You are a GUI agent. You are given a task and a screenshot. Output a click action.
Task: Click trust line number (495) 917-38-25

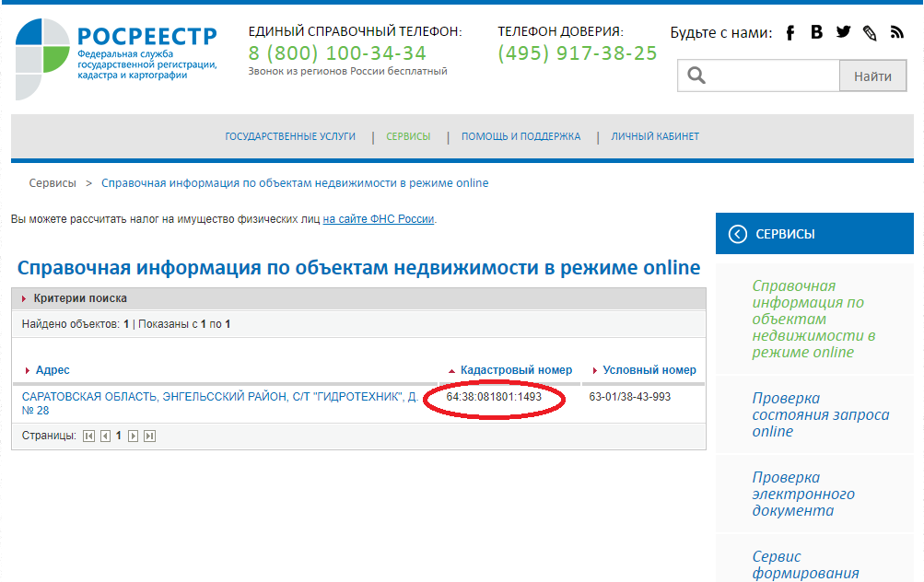pyautogui.click(x=577, y=53)
